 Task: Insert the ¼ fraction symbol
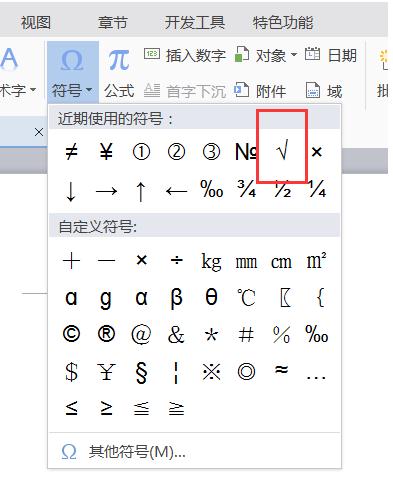pyautogui.click(x=317, y=189)
